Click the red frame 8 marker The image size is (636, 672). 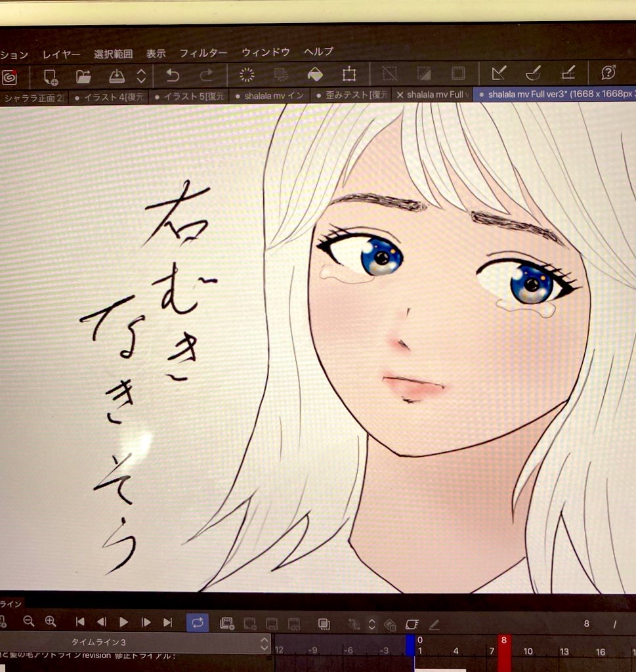tap(503, 640)
